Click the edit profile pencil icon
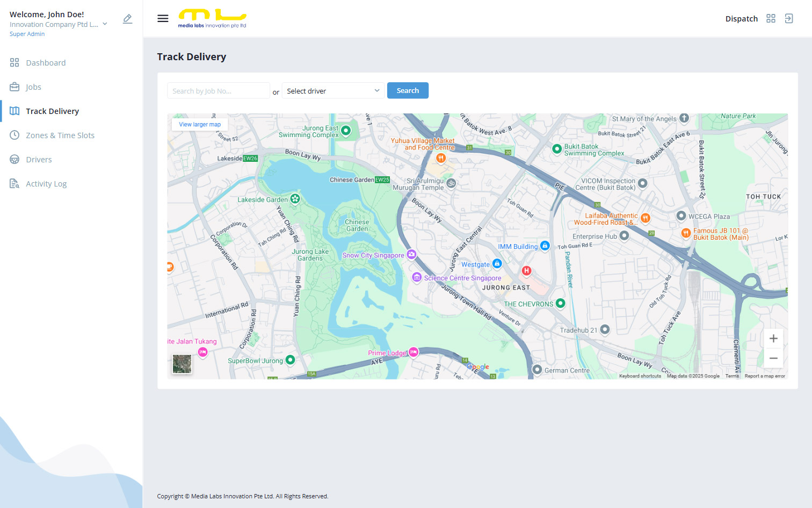This screenshot has height=508, width=812. [127, 19]
